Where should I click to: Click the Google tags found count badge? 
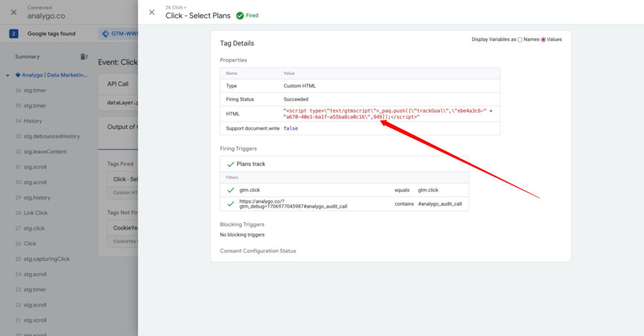coord(13,34)
